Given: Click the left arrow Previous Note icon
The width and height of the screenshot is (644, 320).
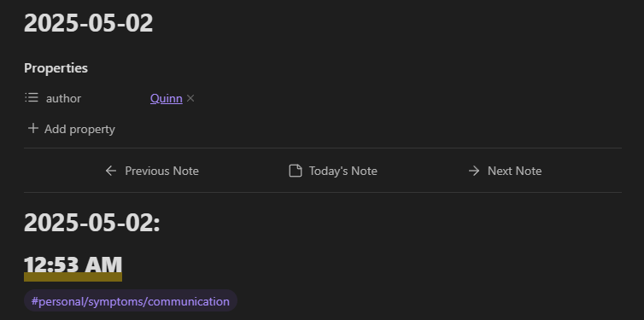Looking at the screenshot, I should (111, 171).
